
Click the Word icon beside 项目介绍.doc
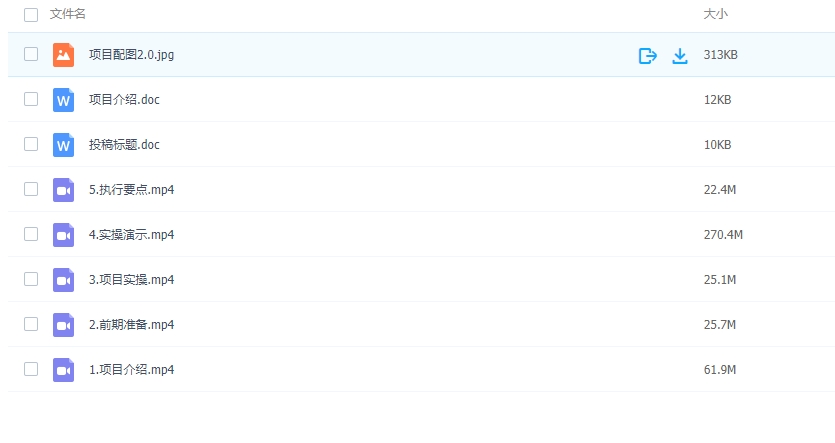pyautogui.click(x=64, y=100)
